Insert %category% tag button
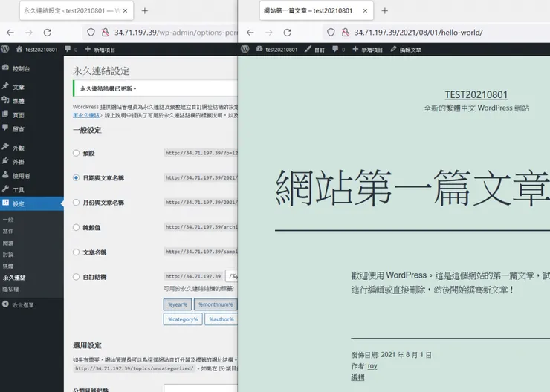This screenshot has width=550, height=392. (183, 319)
